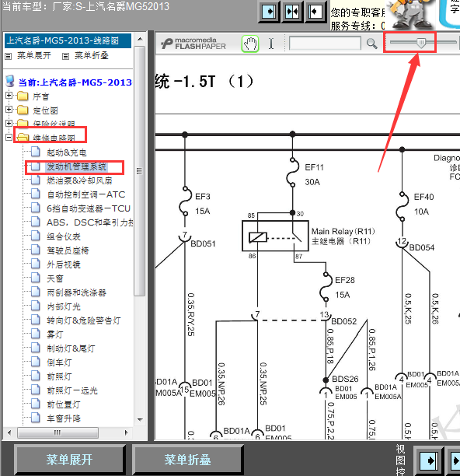The width and height of the screenshot is (460, 476).
Task: Expand the 保险丝说明 folder
Action: pyautogui.click(x=9, y=123)
